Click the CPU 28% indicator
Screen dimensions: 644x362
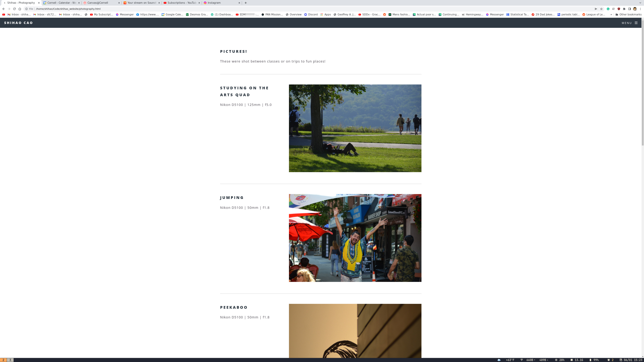[559, 360]
